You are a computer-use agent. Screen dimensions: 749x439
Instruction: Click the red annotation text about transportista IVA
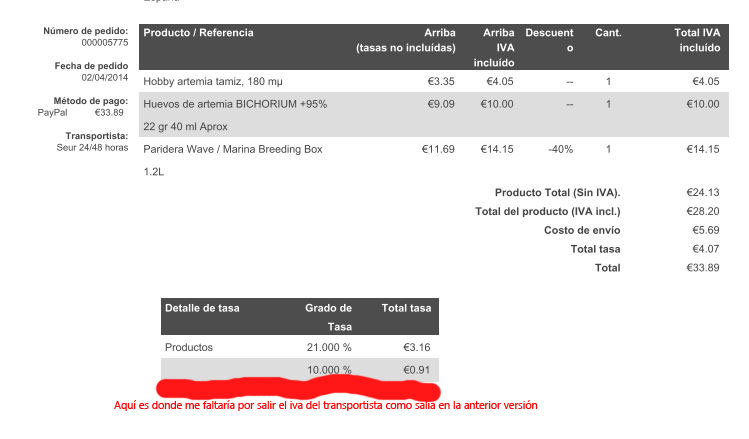325,406
